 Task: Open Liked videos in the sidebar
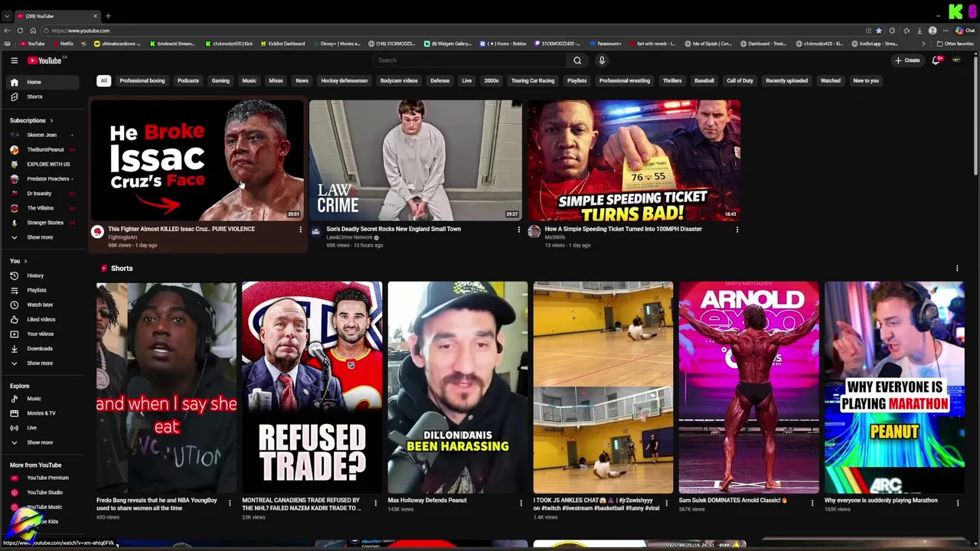[x=44, y=319]
